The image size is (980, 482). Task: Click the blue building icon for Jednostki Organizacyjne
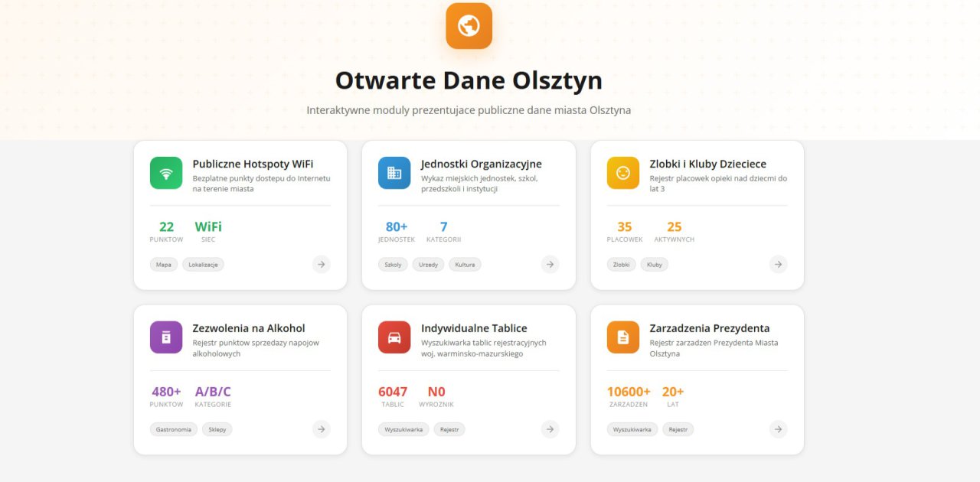coord(394,173)
